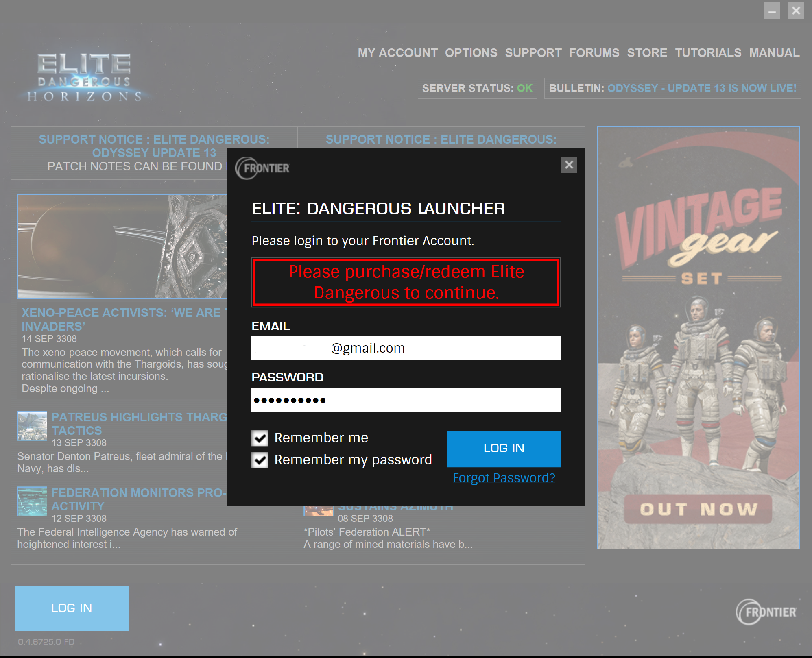
Task: Click the version number 0.4.6725.0 FD
Action: click(46, 642)
